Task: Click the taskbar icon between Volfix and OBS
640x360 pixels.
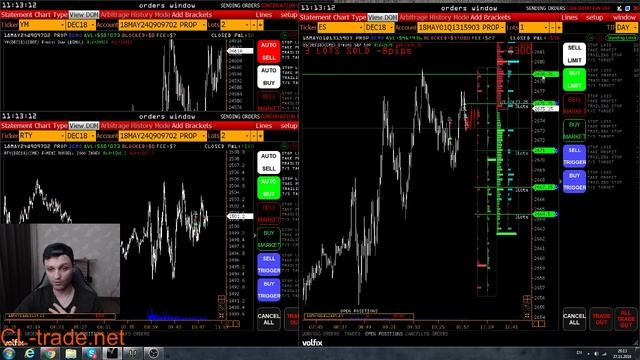Action: click(133, 353)
